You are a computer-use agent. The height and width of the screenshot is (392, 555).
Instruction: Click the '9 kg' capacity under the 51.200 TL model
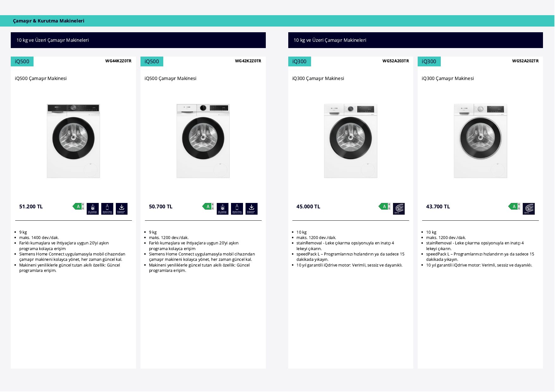coord(23,232)
